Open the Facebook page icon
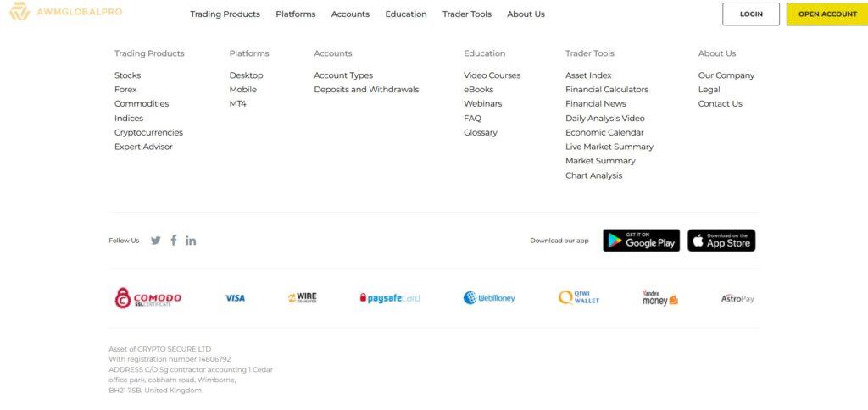Viewport: 868px width, 410px height. (x=174, y=240)
